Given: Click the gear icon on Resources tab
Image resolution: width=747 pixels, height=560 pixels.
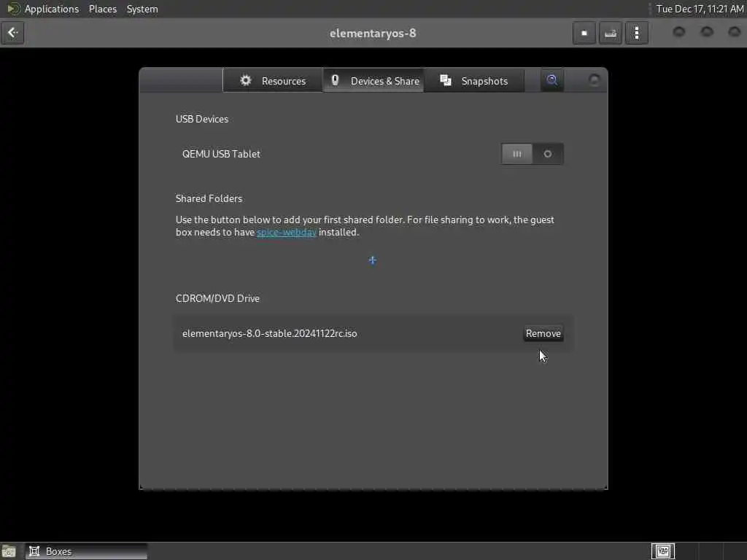Looking at the screenshot, I should click(x=245, y=80).
